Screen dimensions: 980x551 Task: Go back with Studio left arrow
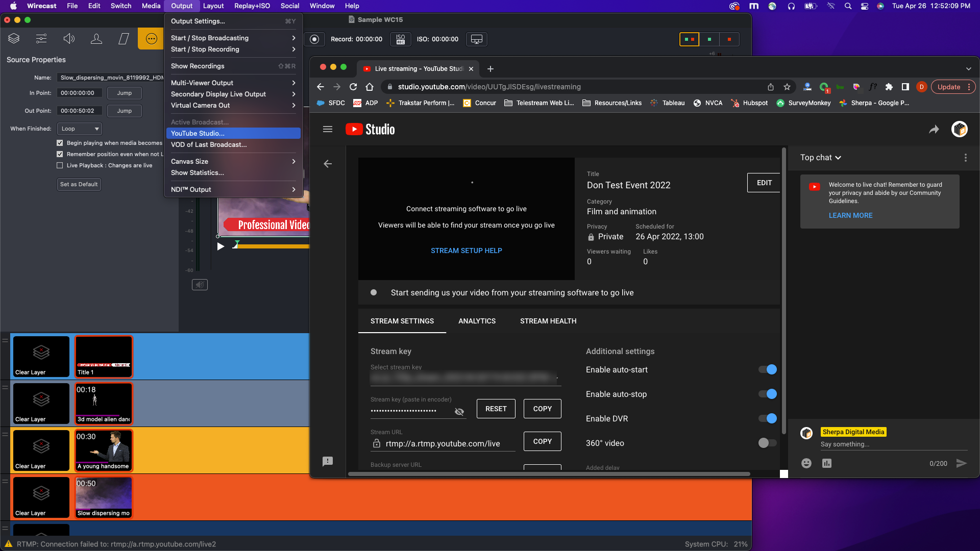coord(328,164)
